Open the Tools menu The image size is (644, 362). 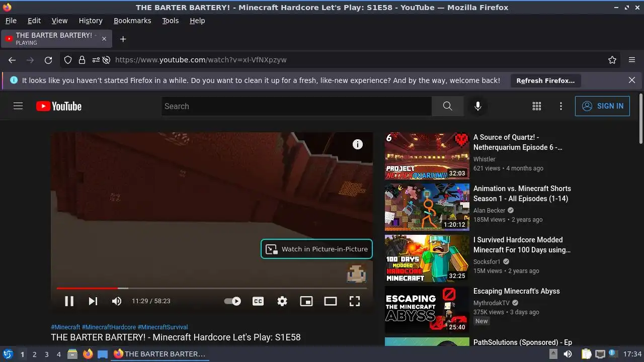pyautogui.click(x=171, y=21)
